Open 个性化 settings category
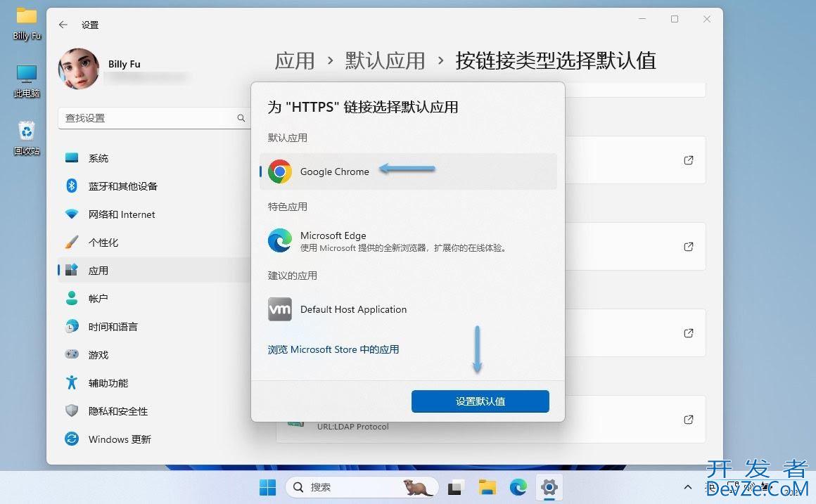The width and height of the screenshot is (816, 504). click(x=154, y=243)
